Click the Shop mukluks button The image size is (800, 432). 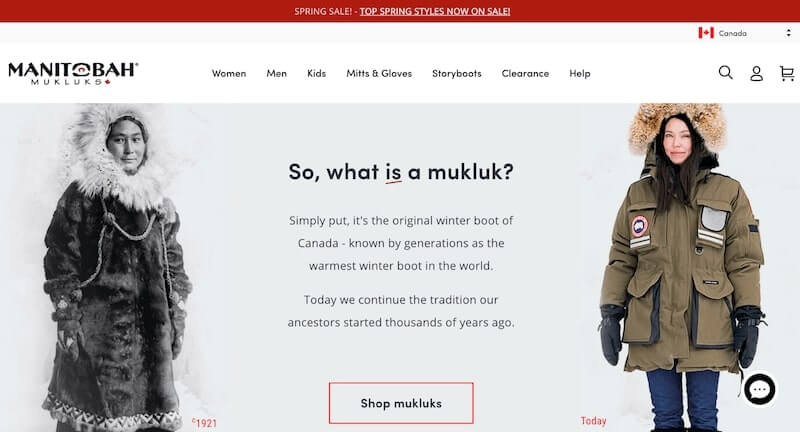coord(401,403)
